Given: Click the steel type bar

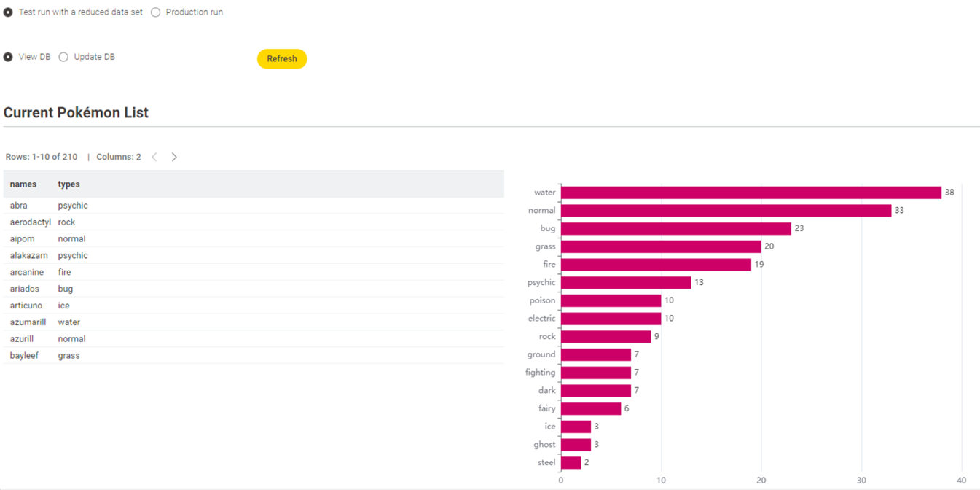Looking at the screenshot, I should point(571,462).
